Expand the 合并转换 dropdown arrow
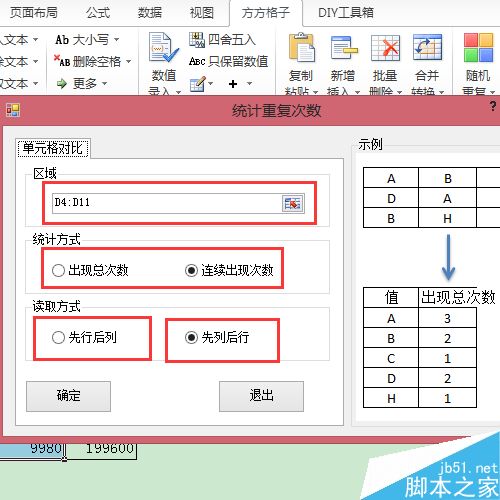 [442, 92]
